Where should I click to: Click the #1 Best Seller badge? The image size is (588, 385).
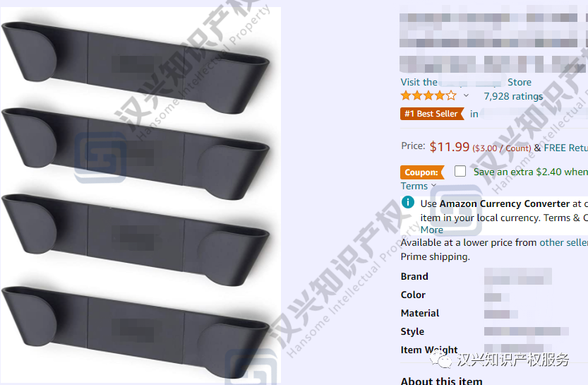[x=432, y=114]
